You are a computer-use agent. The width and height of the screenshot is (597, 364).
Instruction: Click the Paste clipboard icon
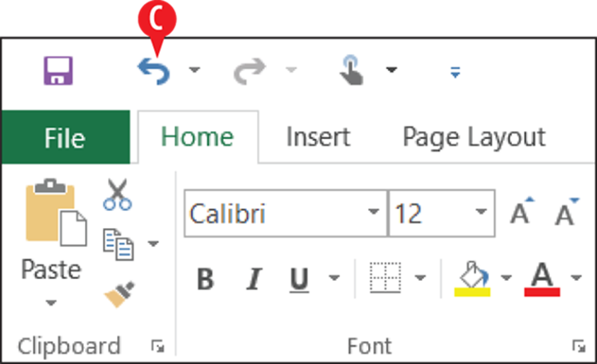click(56, 212)
